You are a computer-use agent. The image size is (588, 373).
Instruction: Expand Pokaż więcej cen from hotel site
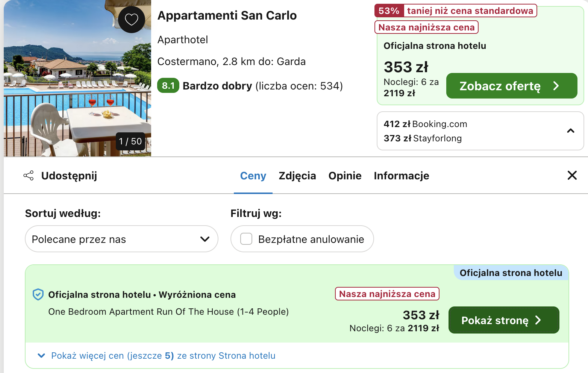[163, 356]
